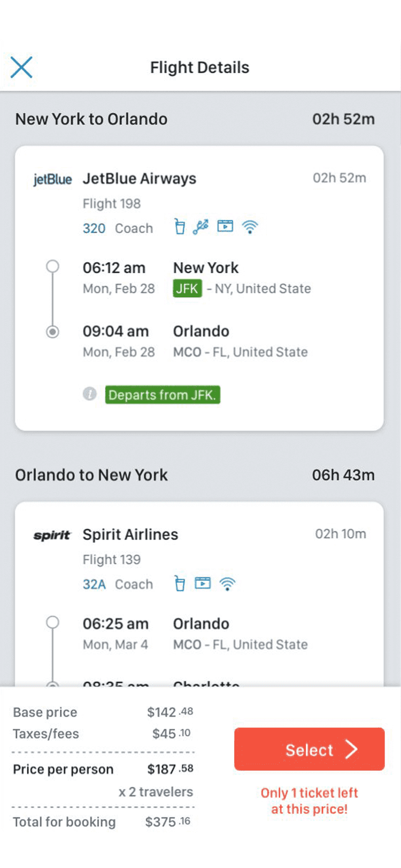This screenshot has width=401, height=868.
Task: Tap the Spirit entertainment screen icon
Action: pos(203,582)
